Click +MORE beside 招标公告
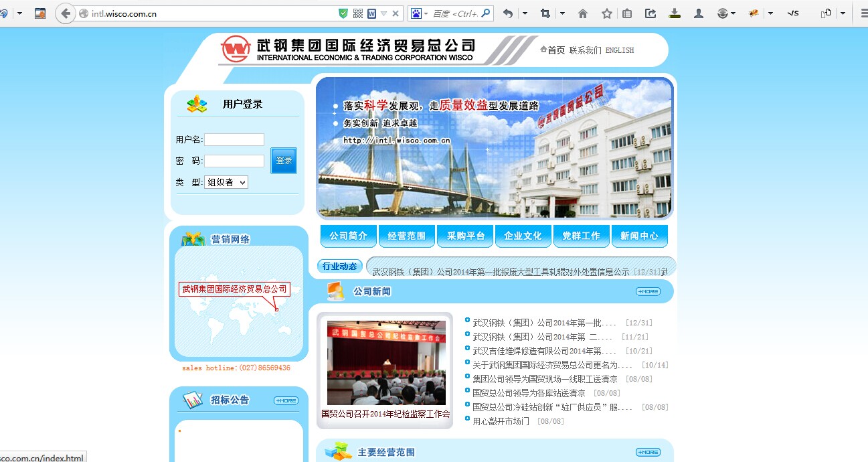The width and height of the screenshot is (868, 462). (286, 400)
